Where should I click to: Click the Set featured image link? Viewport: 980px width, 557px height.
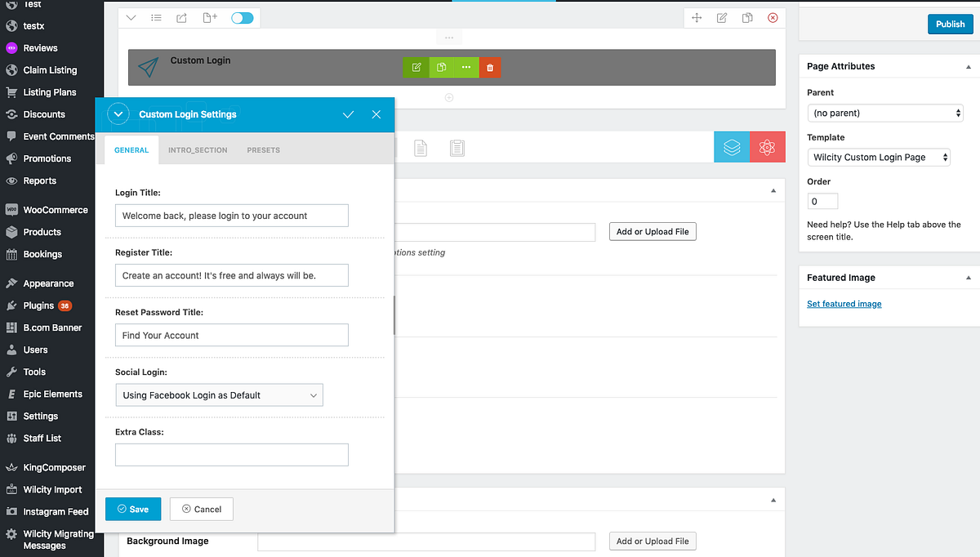pos(844,303)
